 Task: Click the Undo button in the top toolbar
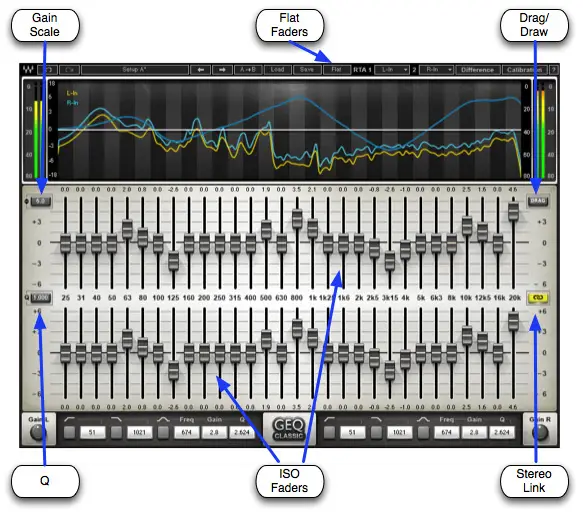(48, 70)
